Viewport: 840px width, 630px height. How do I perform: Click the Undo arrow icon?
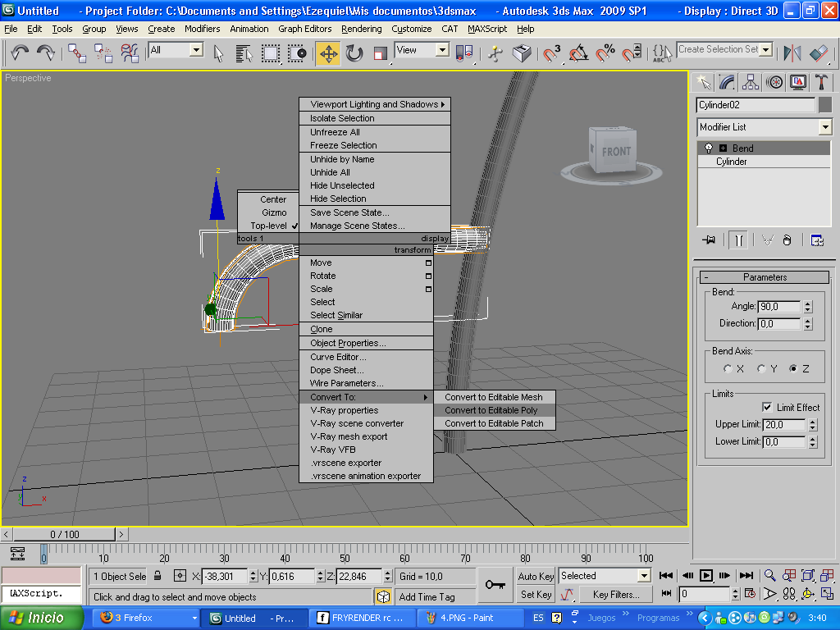point(20,52)
